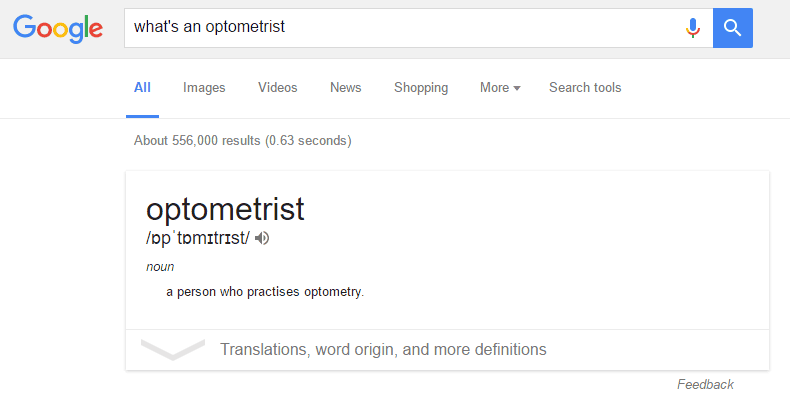790x394 pixels.
Task: Click the More dropdown arrow
Action: (x=516, y=89)
